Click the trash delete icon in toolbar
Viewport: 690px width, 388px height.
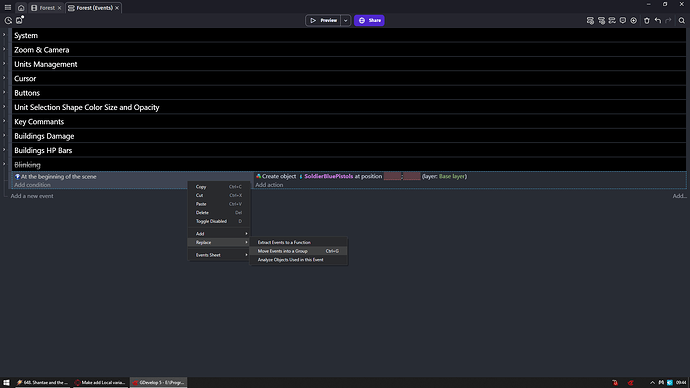point(647,20)
